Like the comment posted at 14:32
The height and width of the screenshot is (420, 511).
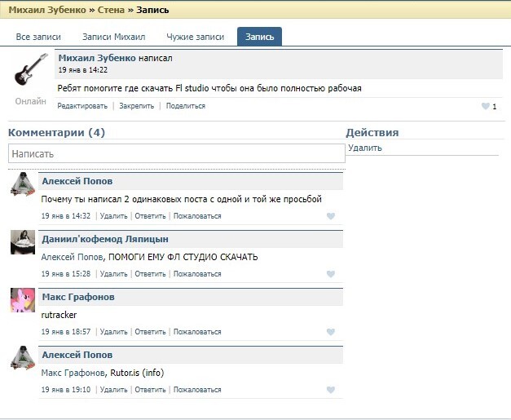point(330,216)
